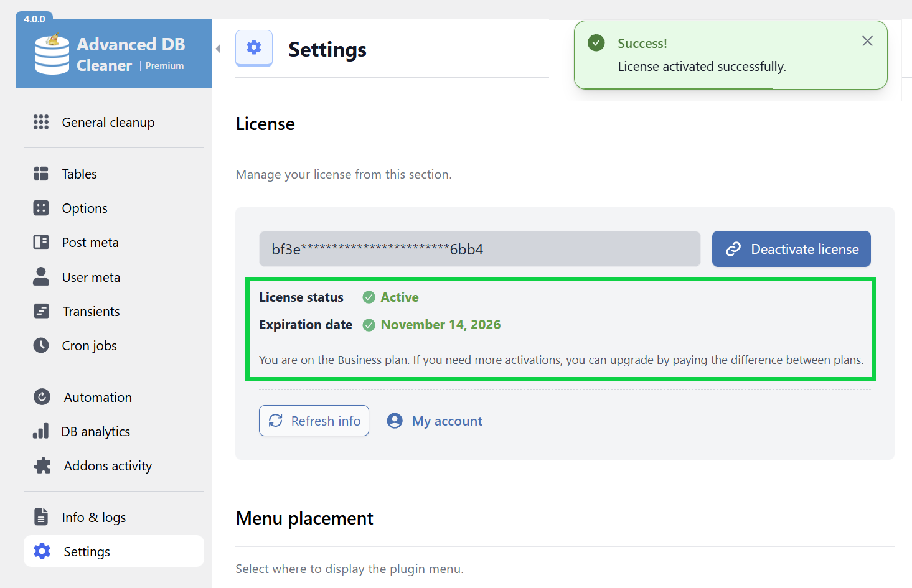Click the General cleanup grid icon
The image size is (912, 588).
[x=41, y=122]
